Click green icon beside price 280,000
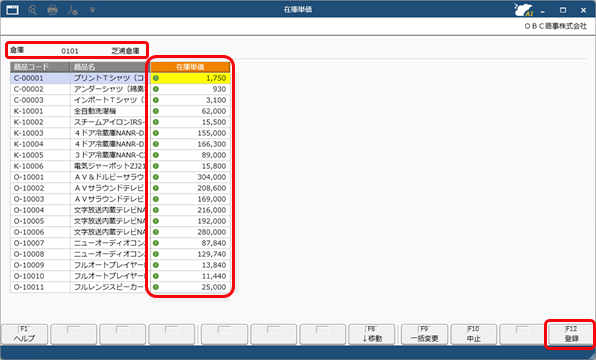Screen dimensions: 596x360 156,232
